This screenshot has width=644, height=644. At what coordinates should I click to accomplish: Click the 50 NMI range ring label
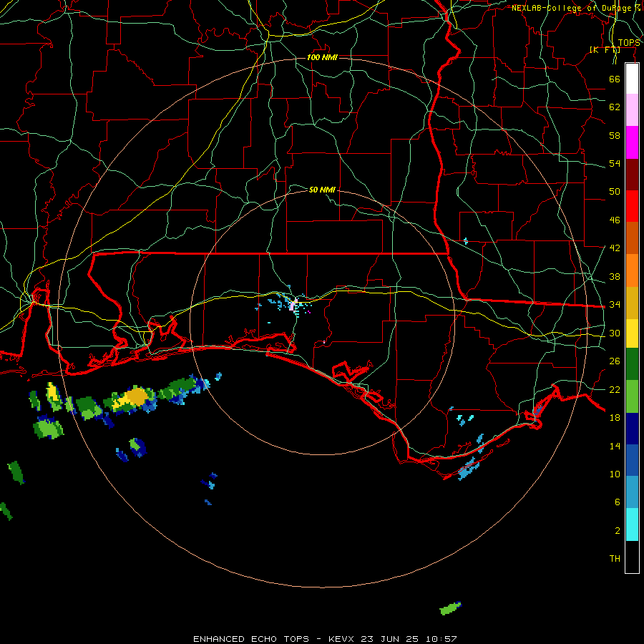(322, 190)
